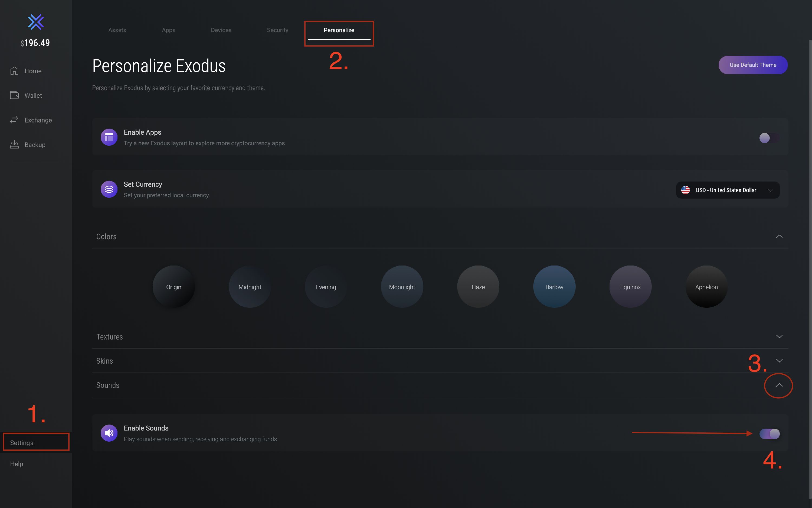Pick the Haze color theme
Screen dimensions: 812x508
[478, 287]
